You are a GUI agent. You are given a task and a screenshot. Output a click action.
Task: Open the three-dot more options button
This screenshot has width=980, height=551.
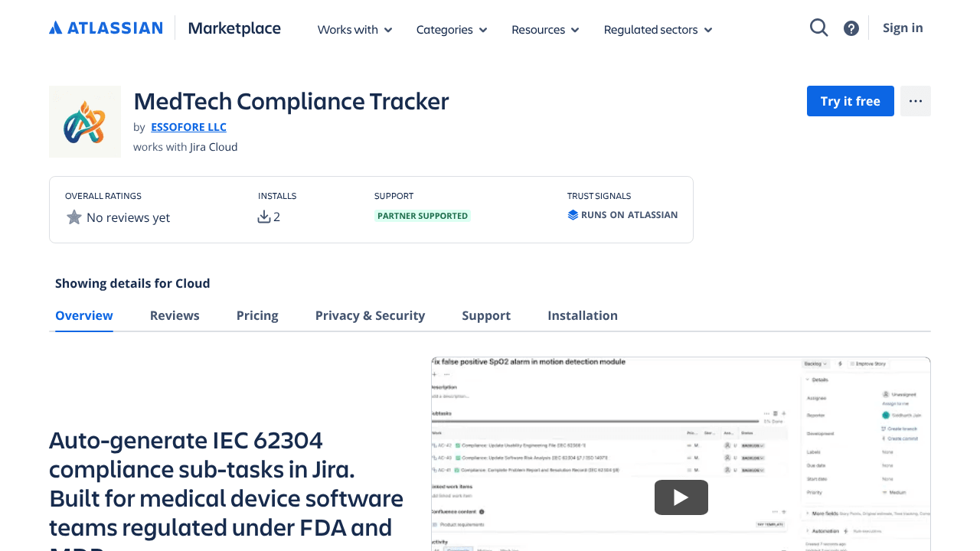tap(916, 101)
